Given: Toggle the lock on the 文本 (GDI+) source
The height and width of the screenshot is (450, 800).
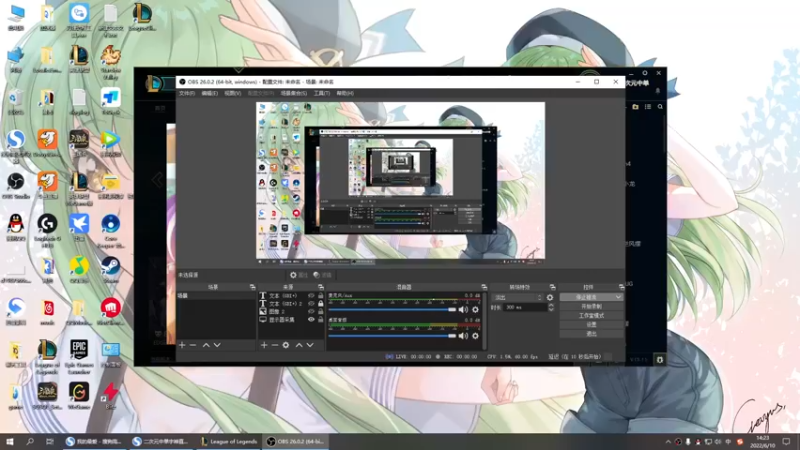Looking at the screenshot, I should pos(320,295).
